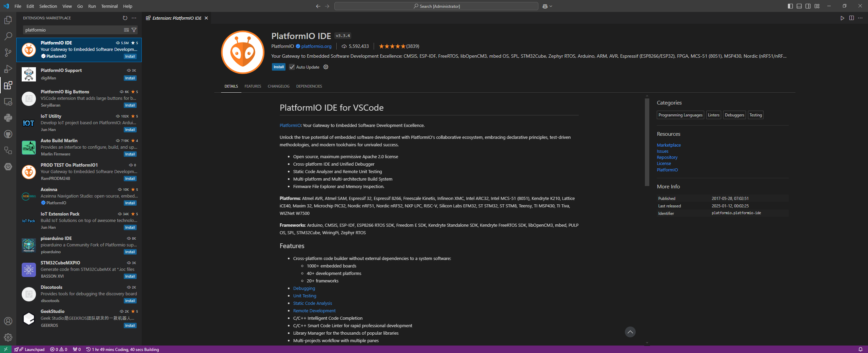The image size is (868, 353).
Task: Select the DETAILS tab
Action: click(x=231, y=86)
